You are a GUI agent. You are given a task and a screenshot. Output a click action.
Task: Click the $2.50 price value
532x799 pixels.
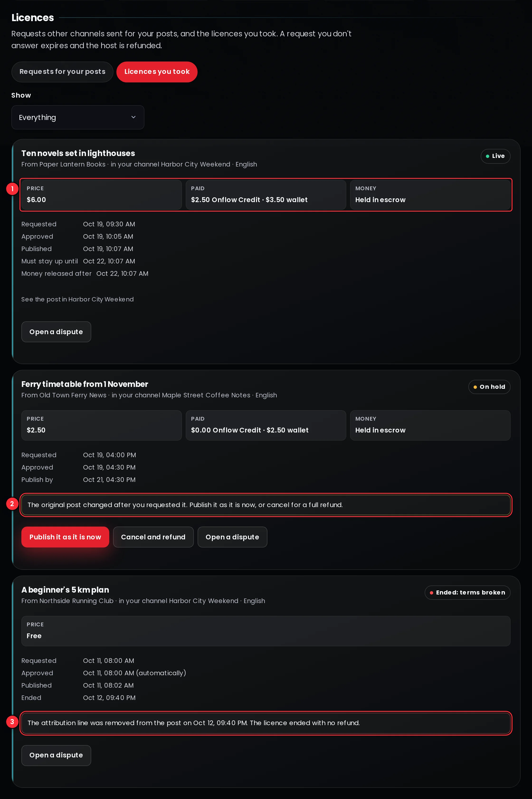36,430
